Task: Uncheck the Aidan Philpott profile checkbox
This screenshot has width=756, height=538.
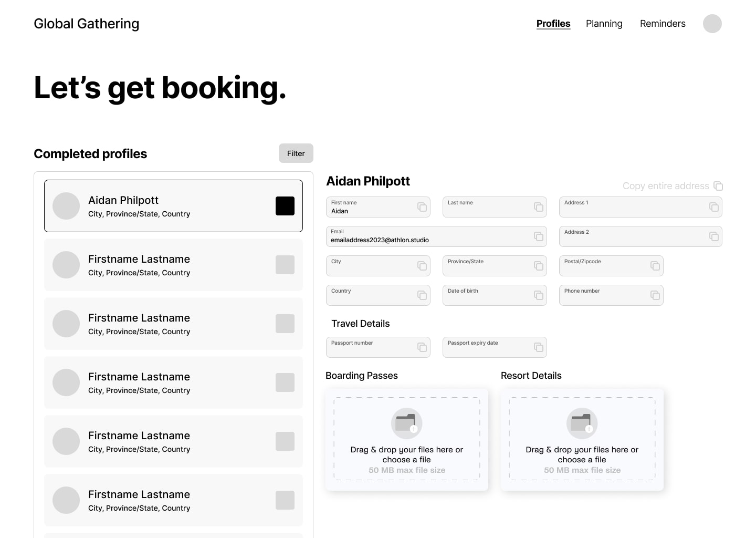Action: pos(285,206)
